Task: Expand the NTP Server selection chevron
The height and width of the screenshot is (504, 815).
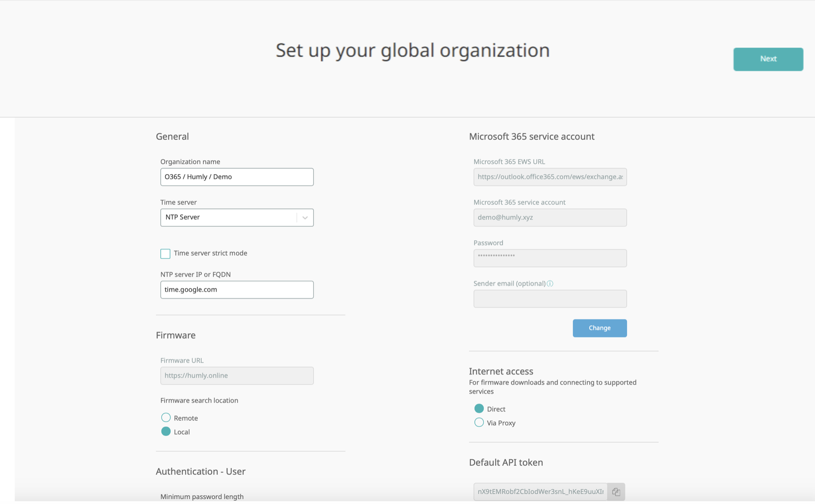Action: click(305, 217)
